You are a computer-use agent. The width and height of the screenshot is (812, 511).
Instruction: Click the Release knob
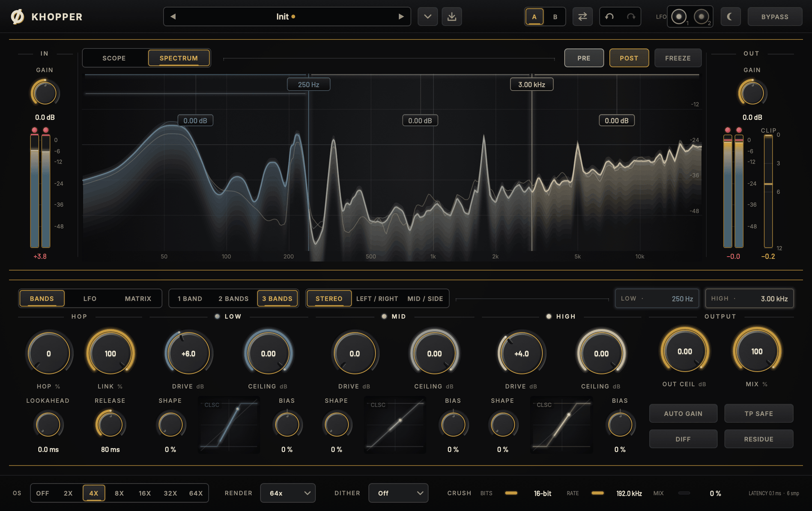tap(110, 425)
